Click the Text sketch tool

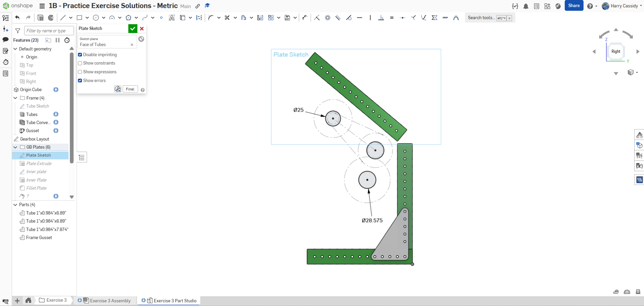(x=172, y=18)
